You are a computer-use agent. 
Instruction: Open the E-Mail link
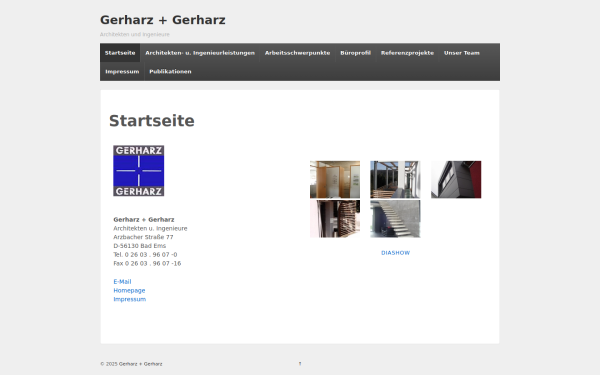(x=122, y=282)
